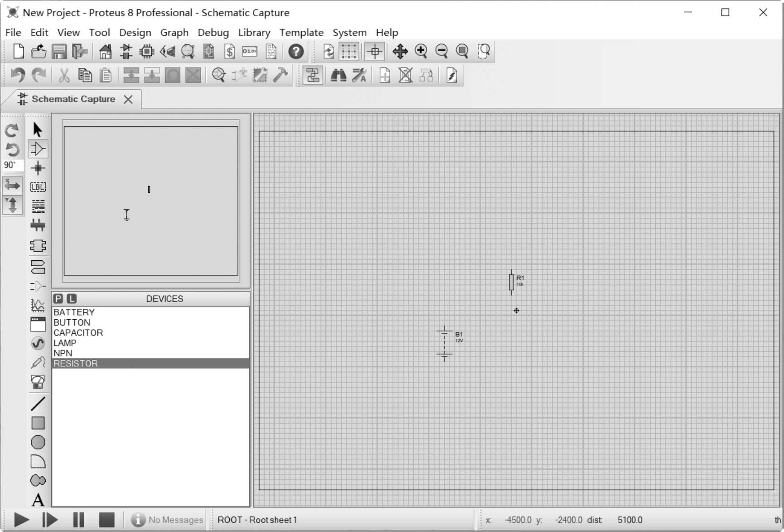Image resolution: width=784 pixels, height=532 pixels.
Task: Click the rotation angle field showing 90°
Action: [x=12, y=165]
